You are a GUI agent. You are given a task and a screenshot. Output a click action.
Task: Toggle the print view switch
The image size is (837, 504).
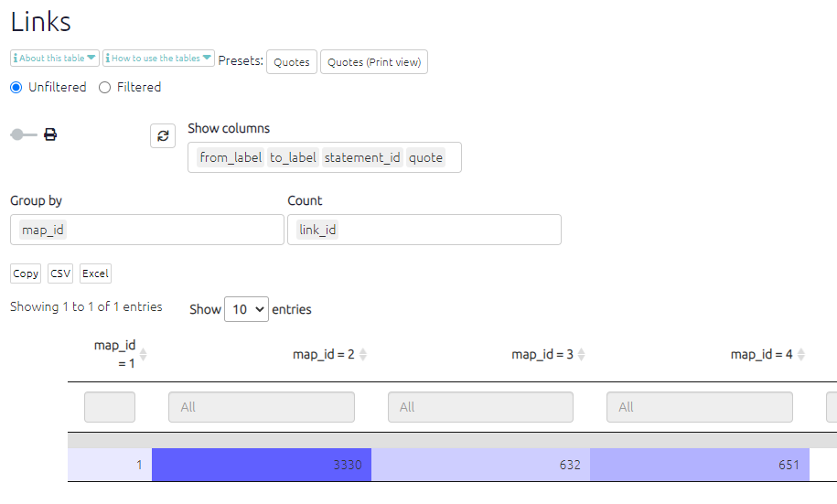click(x=23, y=134)
